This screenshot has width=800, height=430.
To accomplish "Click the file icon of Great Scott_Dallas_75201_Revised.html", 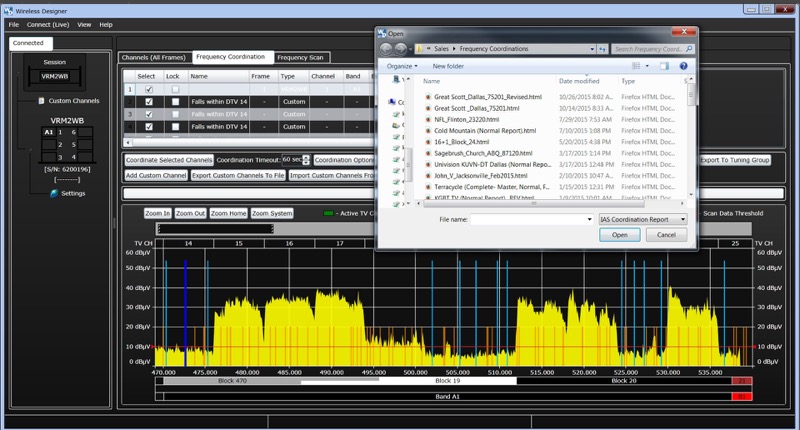I will point(428,97).
